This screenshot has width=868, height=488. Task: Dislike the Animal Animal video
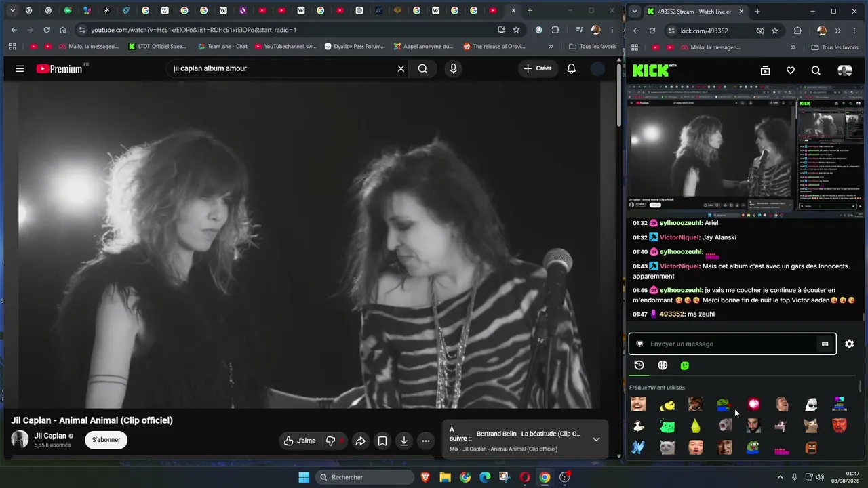331,441
